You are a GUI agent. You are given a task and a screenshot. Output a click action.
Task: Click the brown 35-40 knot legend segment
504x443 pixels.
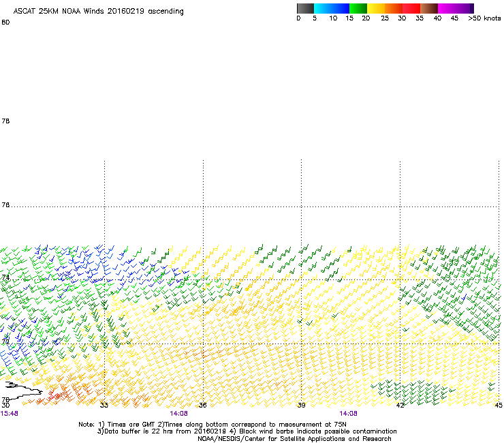coord(429,8)
